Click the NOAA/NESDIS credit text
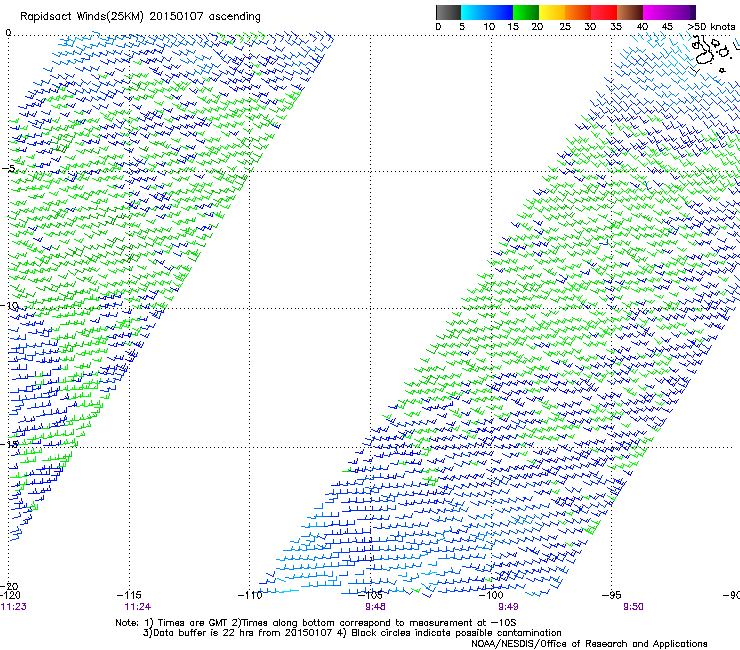 coord(589,644)
